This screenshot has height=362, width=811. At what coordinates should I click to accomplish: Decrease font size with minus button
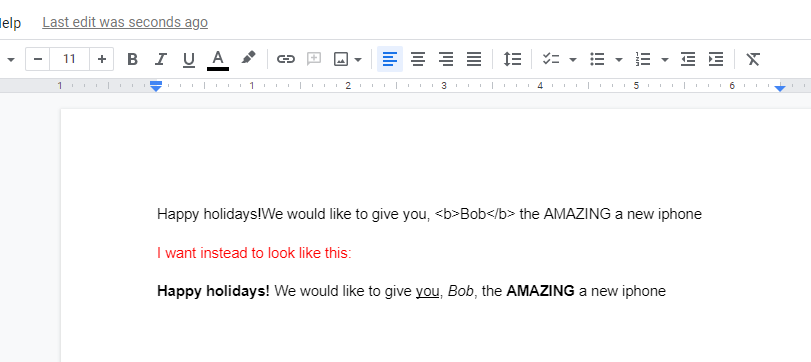(38, 59)
